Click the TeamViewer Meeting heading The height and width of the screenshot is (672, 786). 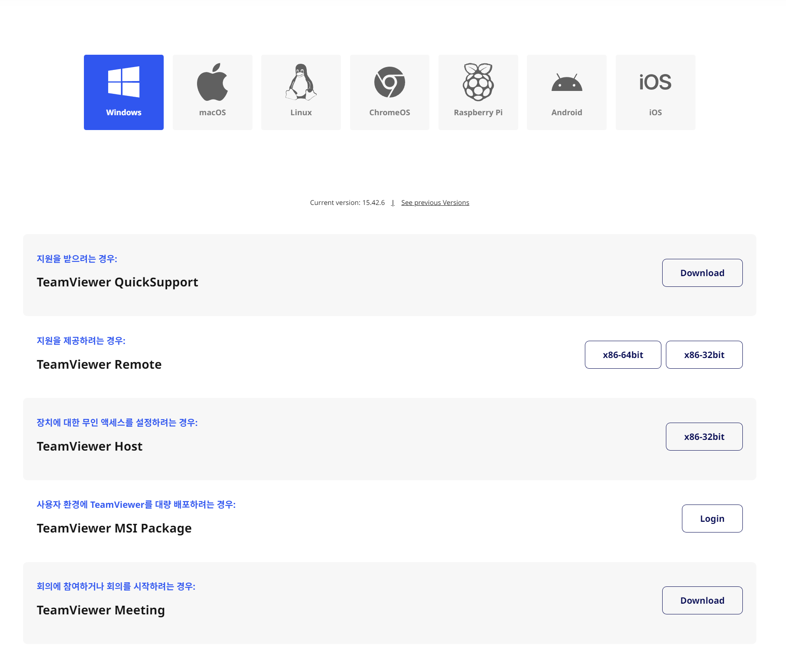(x=101, y=610)
